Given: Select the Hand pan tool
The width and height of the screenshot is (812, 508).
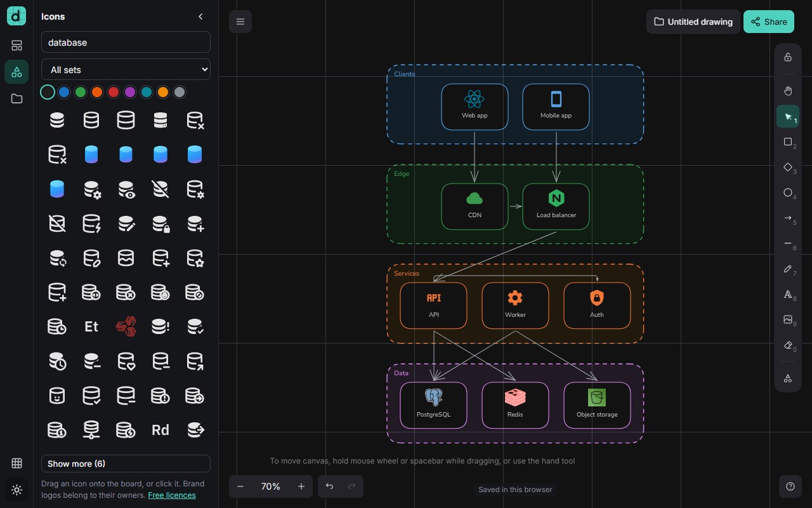Looking at the screenshot, I should [x=788, y=91].
